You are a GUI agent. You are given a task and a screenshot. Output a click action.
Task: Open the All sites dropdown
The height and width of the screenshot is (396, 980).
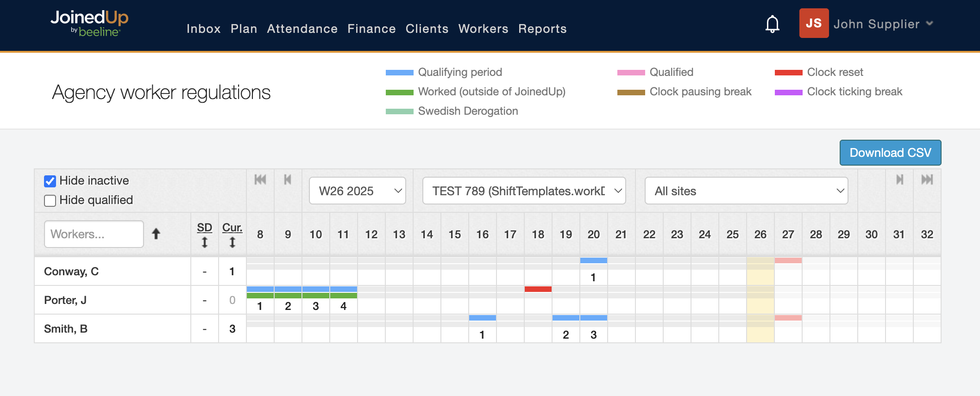[746, 191]
